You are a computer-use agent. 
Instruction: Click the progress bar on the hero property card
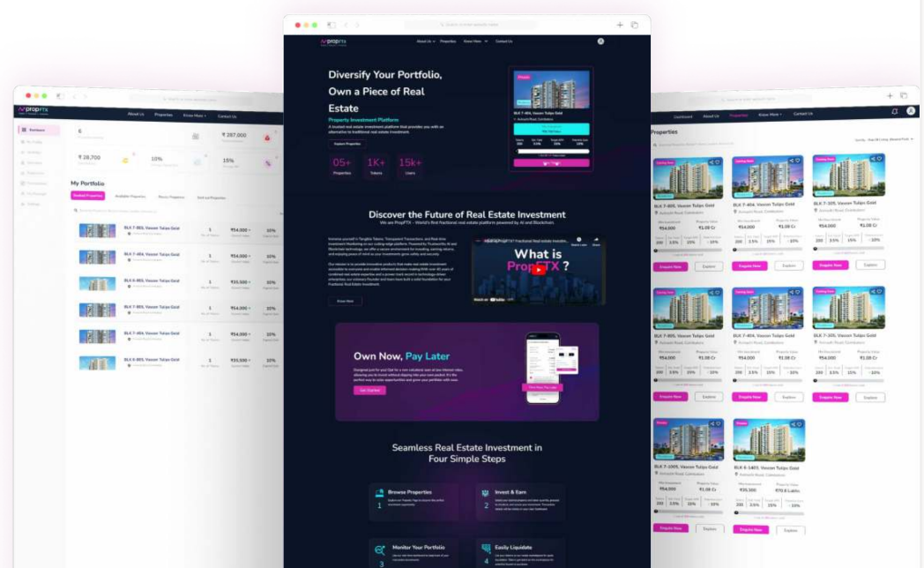tap(552, 151)
